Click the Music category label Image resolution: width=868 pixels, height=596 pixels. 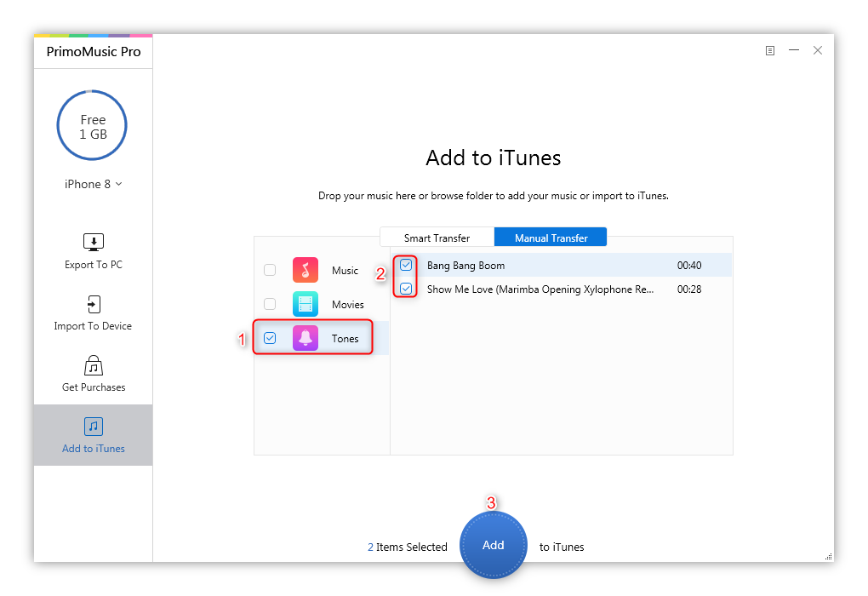(345, 270)
